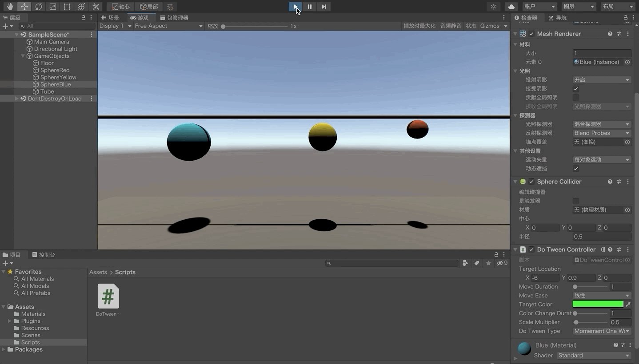Click the Pause button
Image resolution: width=639 pixels, height=364 pixels.
click(310, 7)
